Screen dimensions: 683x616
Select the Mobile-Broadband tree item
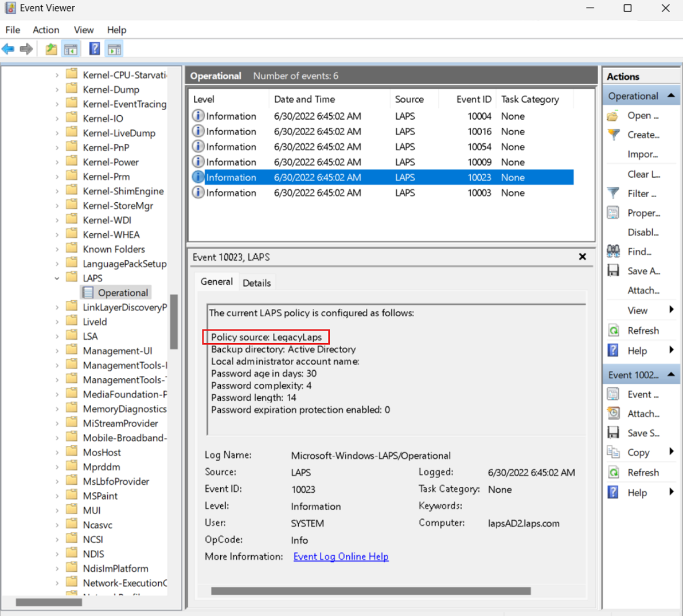[124, 438]
